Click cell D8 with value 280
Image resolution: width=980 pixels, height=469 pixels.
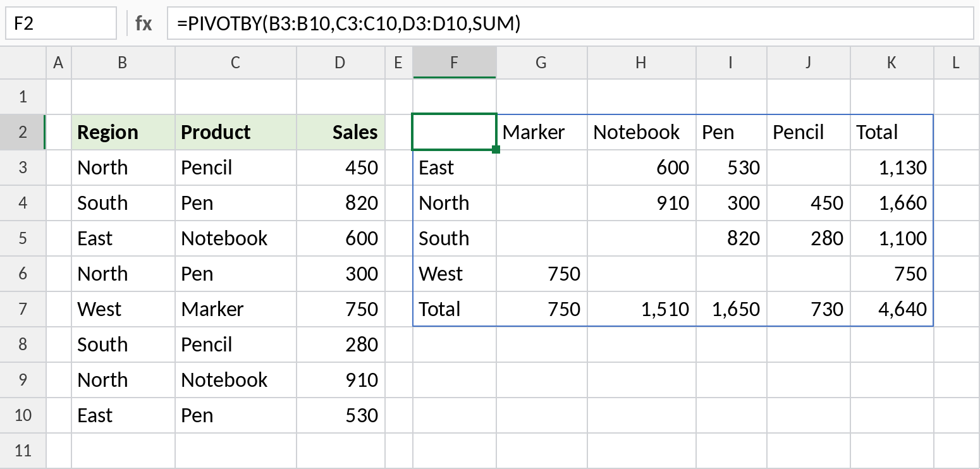(x=341, y=344)
